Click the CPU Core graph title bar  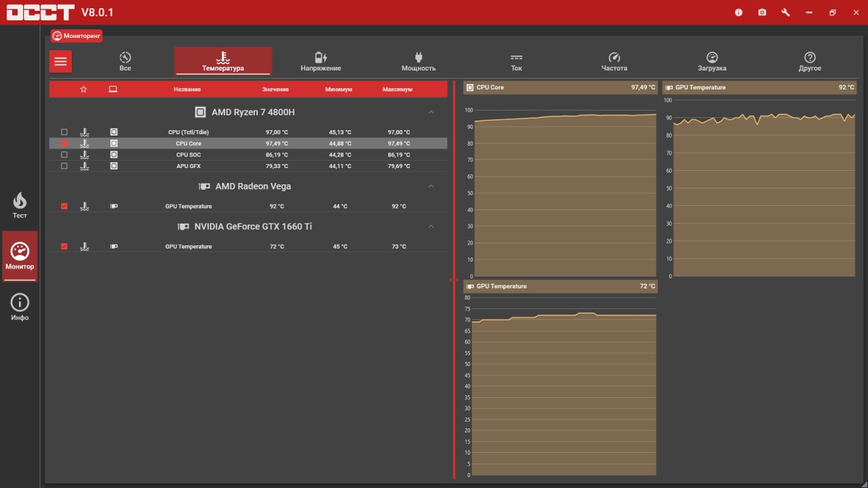561,87
